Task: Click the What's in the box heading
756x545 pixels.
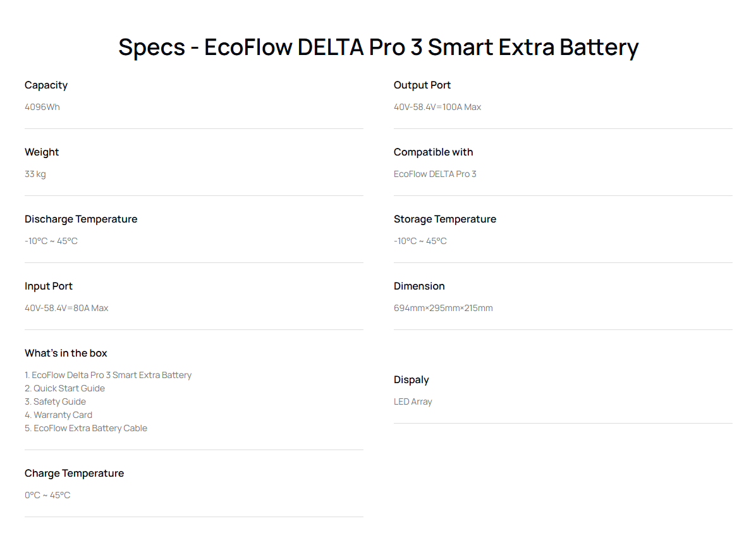Action: [66, 353]
